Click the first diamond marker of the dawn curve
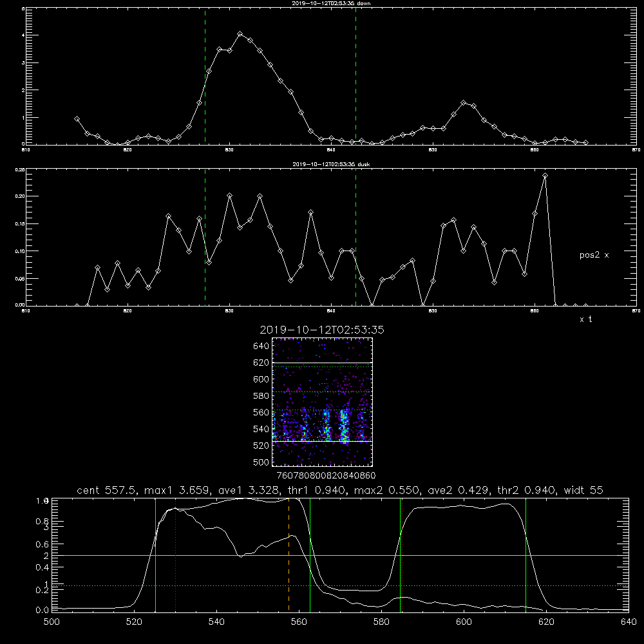This screenshot has height=644, width=644. point(77,118)
